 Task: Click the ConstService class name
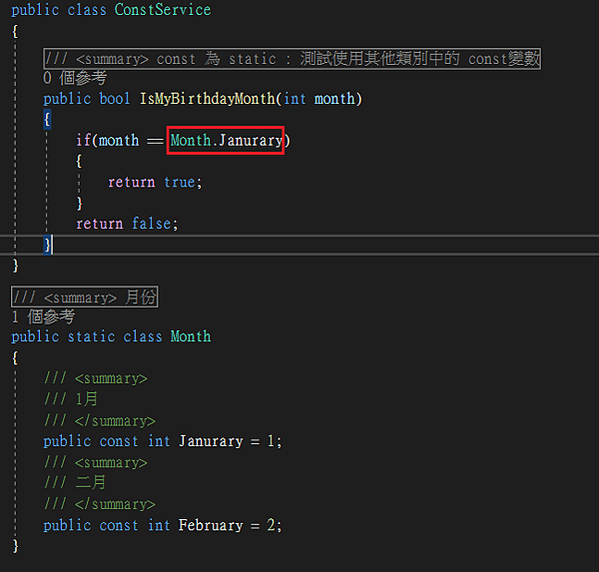(x=162, y=10)
